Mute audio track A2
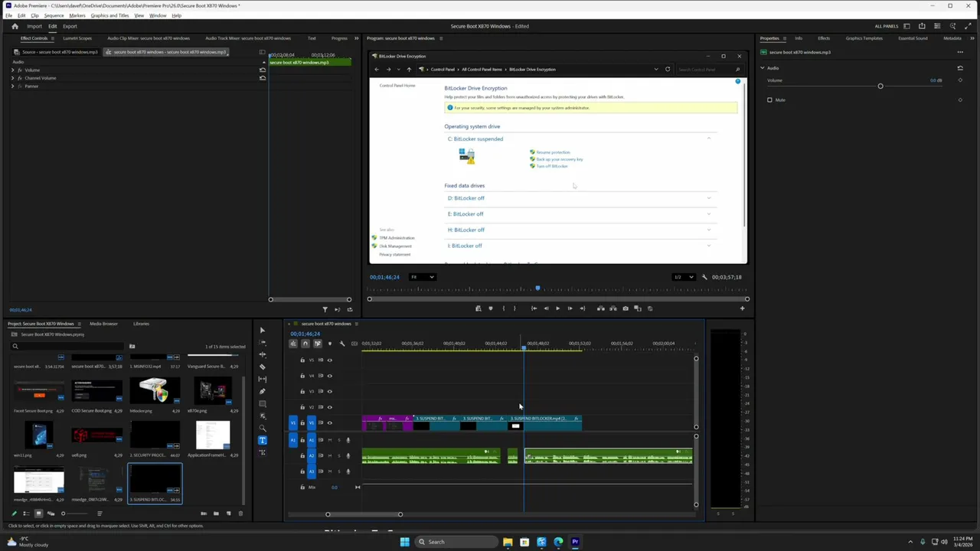This screenshot has height=551, width=980. [330, 455]
